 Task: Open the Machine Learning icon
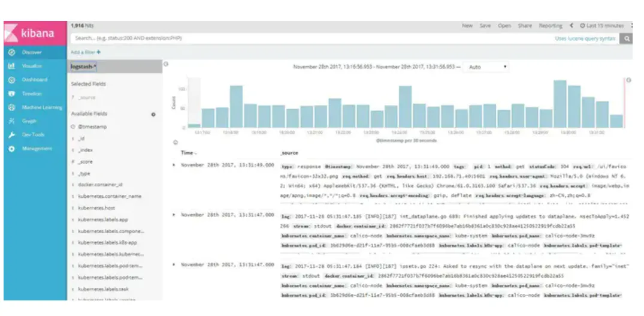(x=12, y=107)
